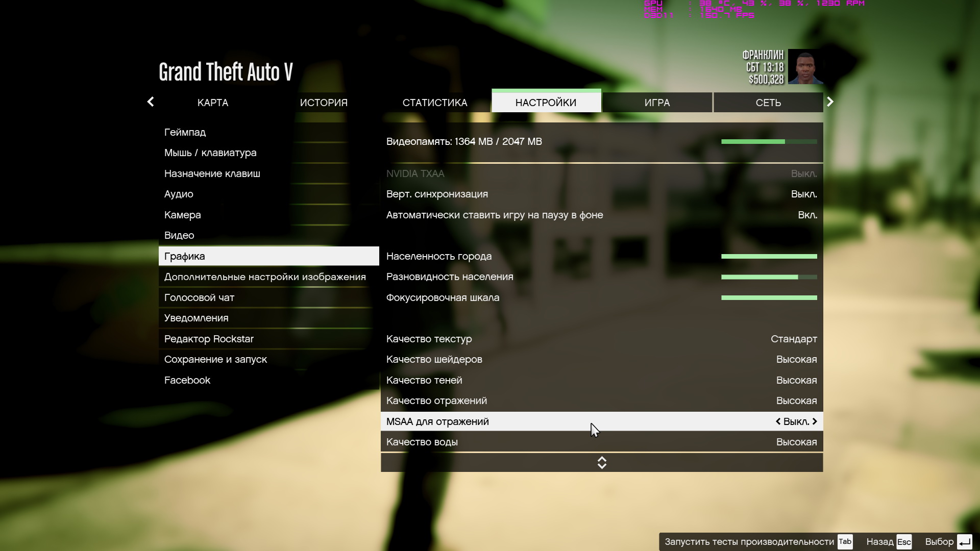Change Качество воды value
The width and height of the screenshot is (980, 551).
pyautogui.click(x=796, y=442)
